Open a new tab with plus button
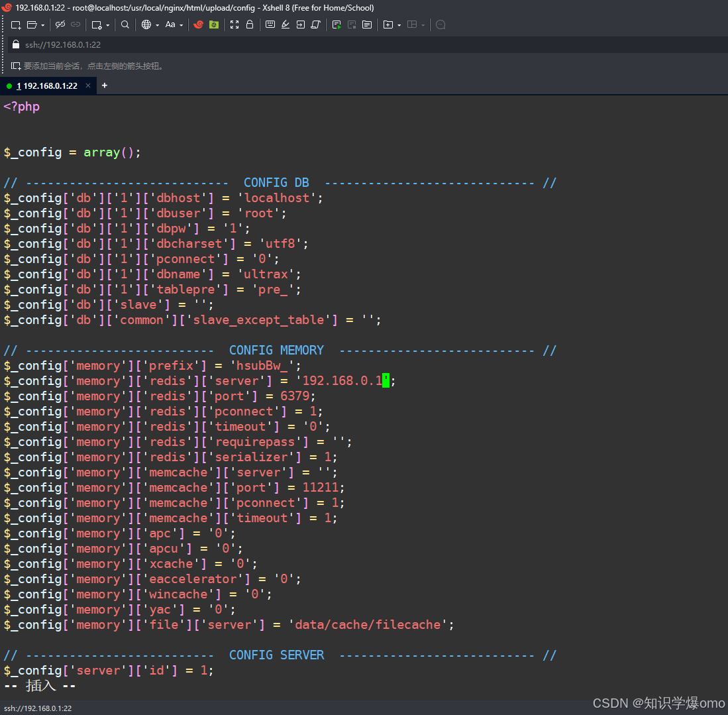 [x=105, y=85]
